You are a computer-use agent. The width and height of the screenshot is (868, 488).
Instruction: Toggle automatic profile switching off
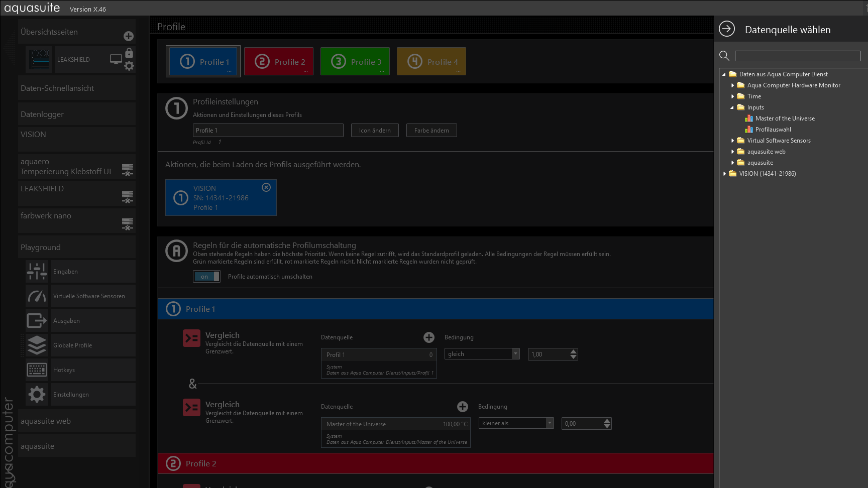(206, 277)
